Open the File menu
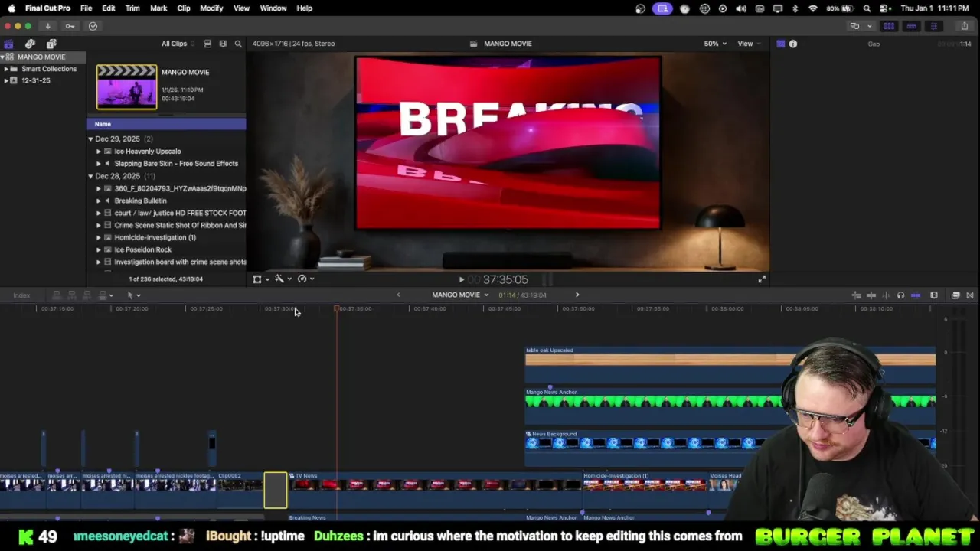This screenshot has width=980, height=551. pos(87,8)
